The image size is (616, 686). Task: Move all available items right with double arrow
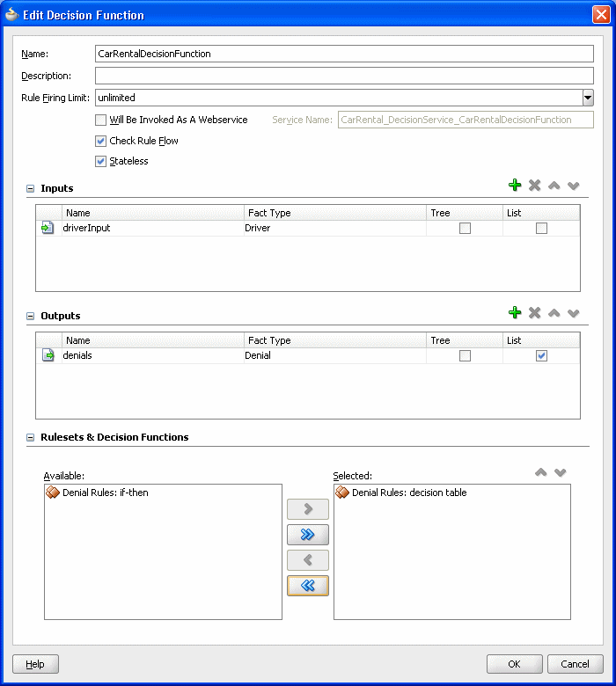coord(308,534)
